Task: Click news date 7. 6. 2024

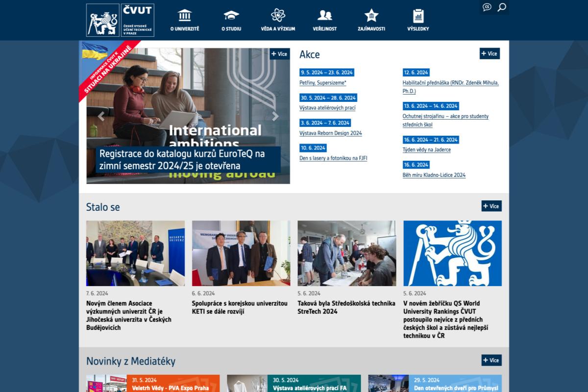Action: (x=98, y=293)
